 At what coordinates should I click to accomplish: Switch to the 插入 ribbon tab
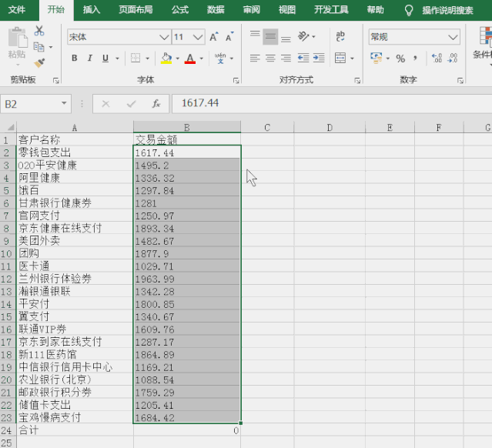pyautogui.click(x=92, y=10)
